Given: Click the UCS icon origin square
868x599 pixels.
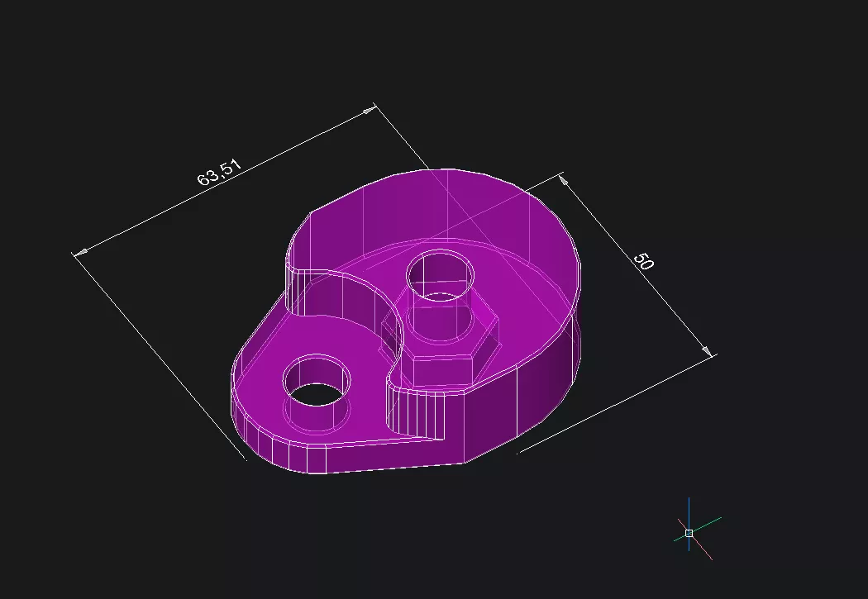Looking at the screenshot, I should click(x=689, y=533).
